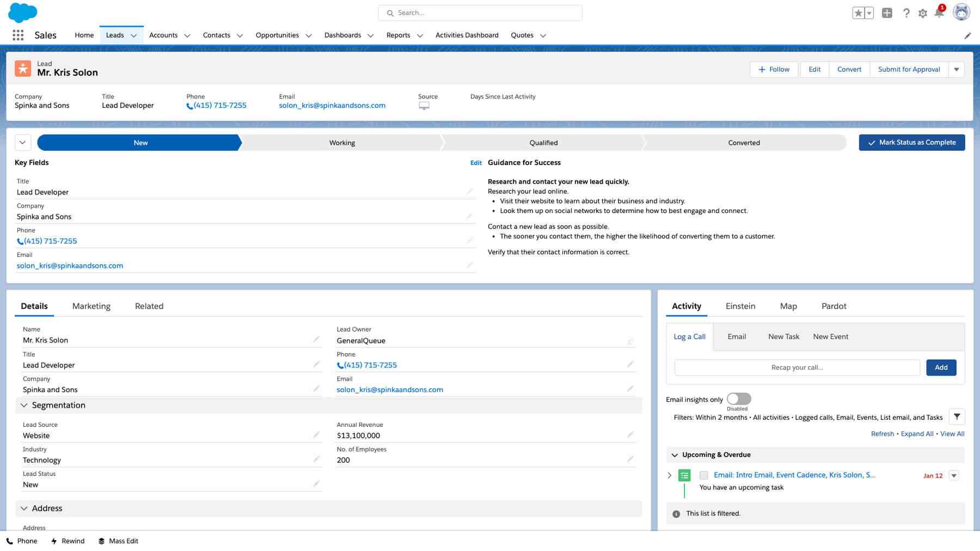The width and height of the screenshot is (980, 551).
Task: Open Accounts tab dropdown chevron
Action: (187, 35)
